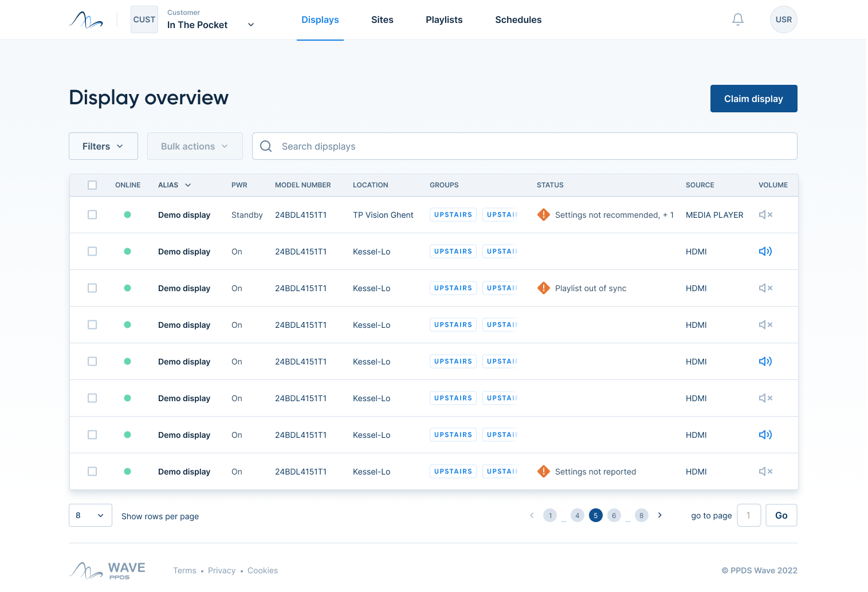
Task: Click the search magnifier icon
Action: pos(265,146)
